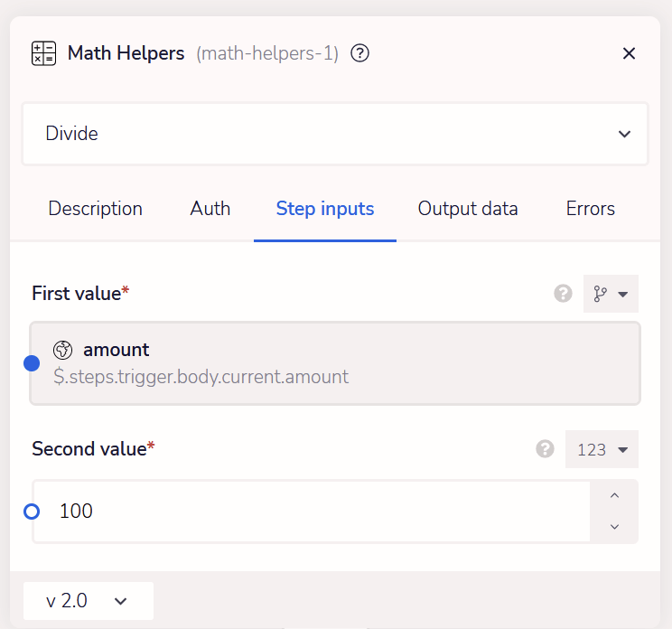Select the amount jsonpath input box

click(x=335, y=363)
